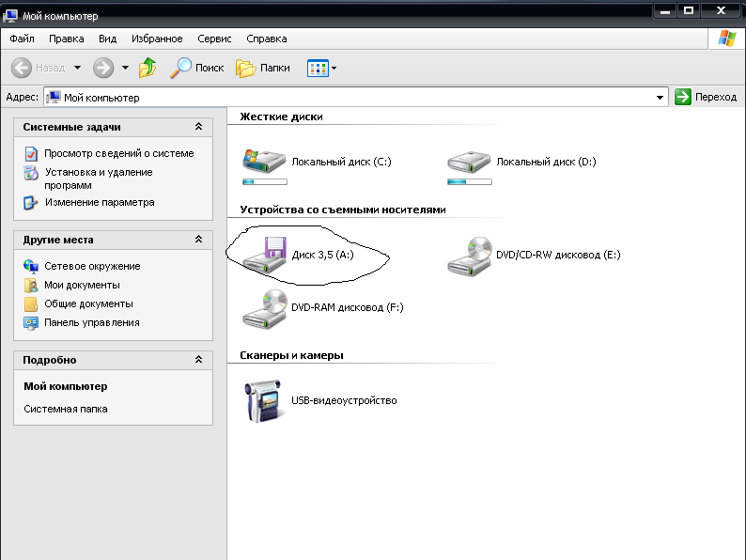746x560 pixels.
Task: Collapse the Другие места panel
Action: tap(199, 240)
